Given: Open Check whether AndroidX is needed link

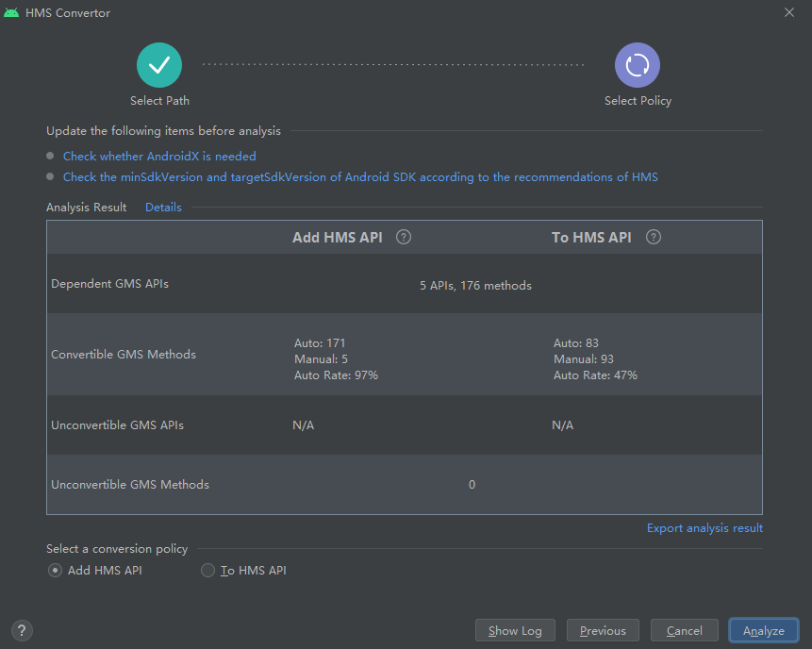Looking at the screenshot, I should [x=159, y=156].
